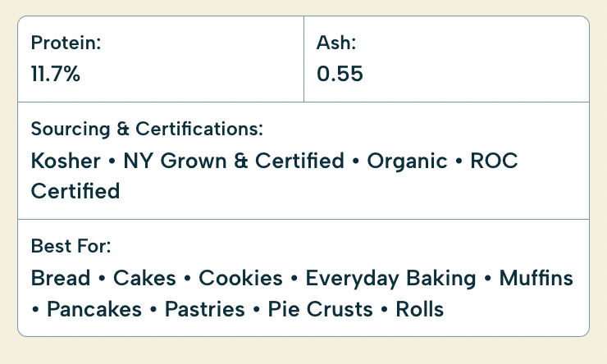Click the Cakes use item

coord(144,278)
